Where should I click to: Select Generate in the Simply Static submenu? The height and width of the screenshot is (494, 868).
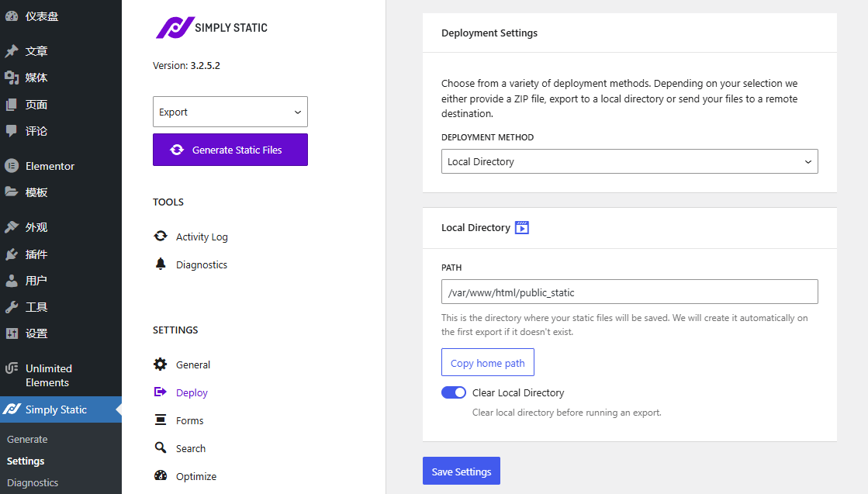(x=27, y=439)
